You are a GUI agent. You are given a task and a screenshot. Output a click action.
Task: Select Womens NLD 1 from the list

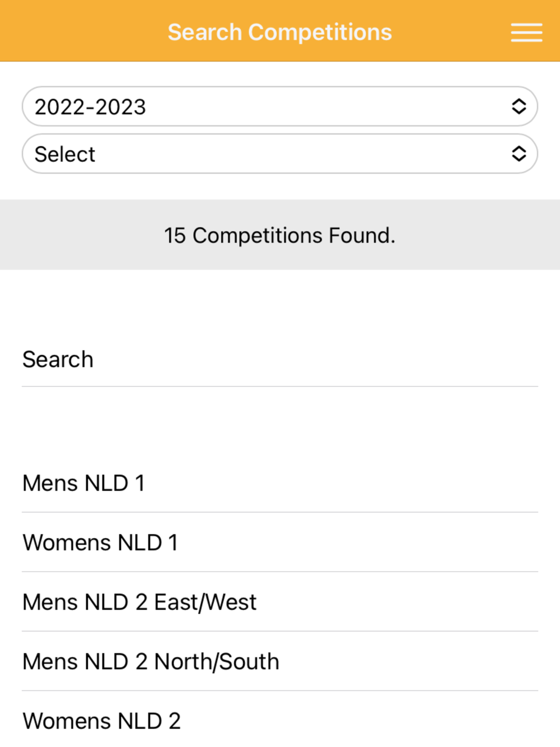tap(280, 542)
